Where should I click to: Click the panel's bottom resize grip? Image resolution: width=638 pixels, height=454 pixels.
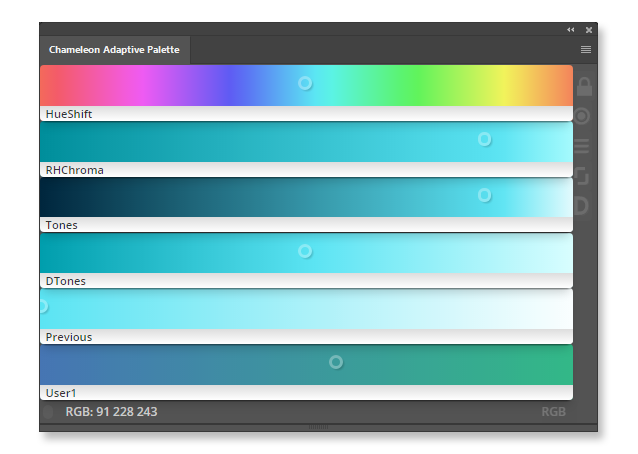coord(318,427)
